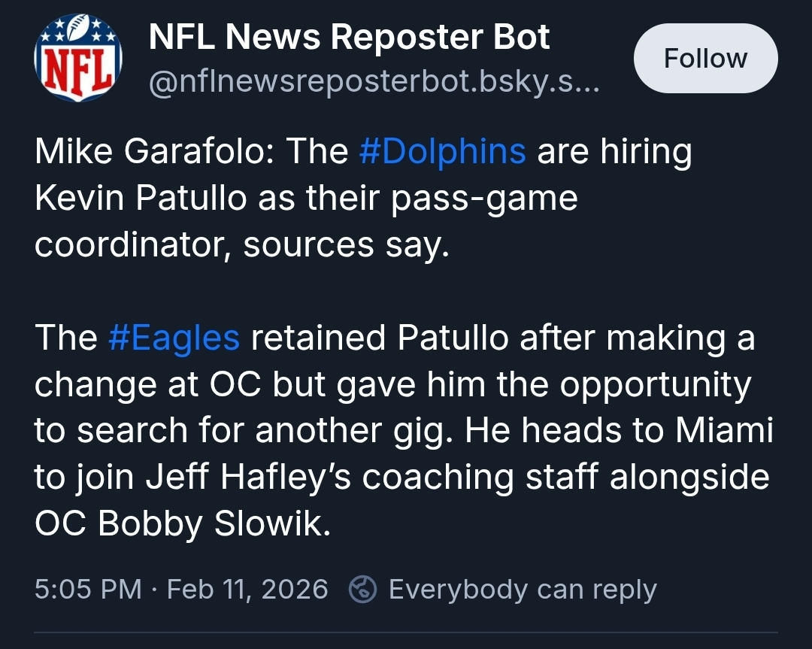Click the divider line below the post metadata
The width and height of the screenshot is (812, 649).
[406, 632]
